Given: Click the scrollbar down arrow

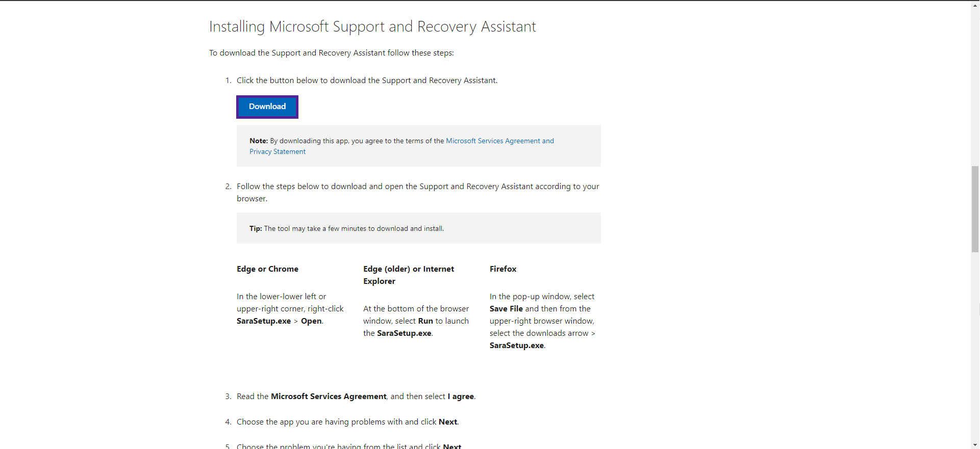Looking at the screenshot, I should [975, 444].
